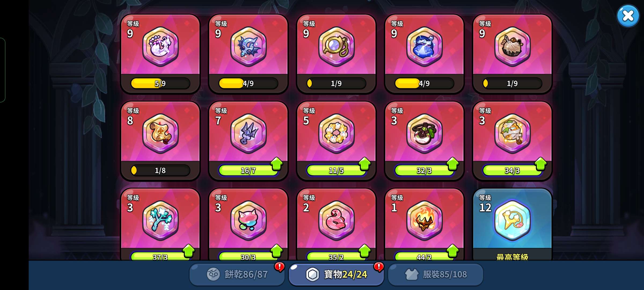Select the flower wreath treasure level 5

click(x=336, y=133)
